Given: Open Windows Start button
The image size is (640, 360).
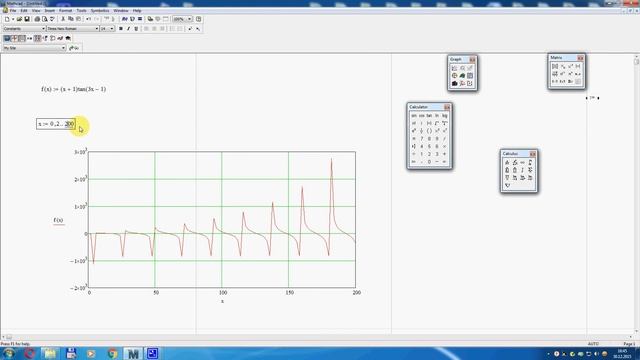Looking at the screenshot, I should click(9, 353).
